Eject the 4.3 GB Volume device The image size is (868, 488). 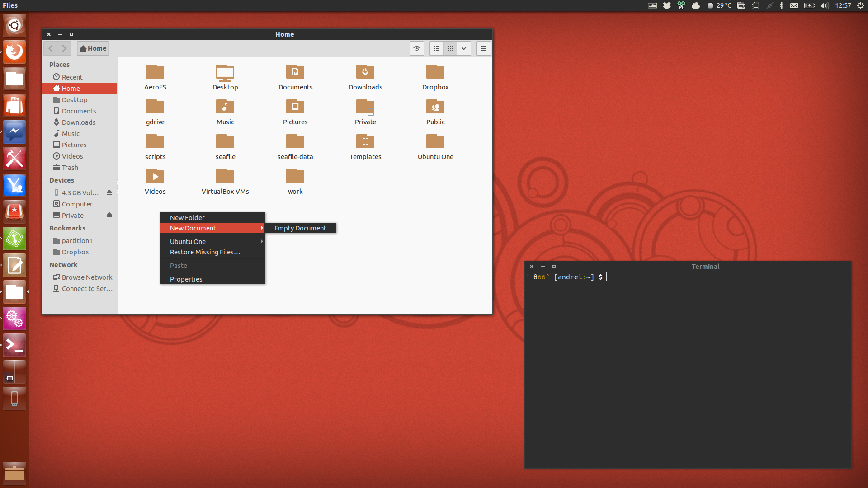109,192
